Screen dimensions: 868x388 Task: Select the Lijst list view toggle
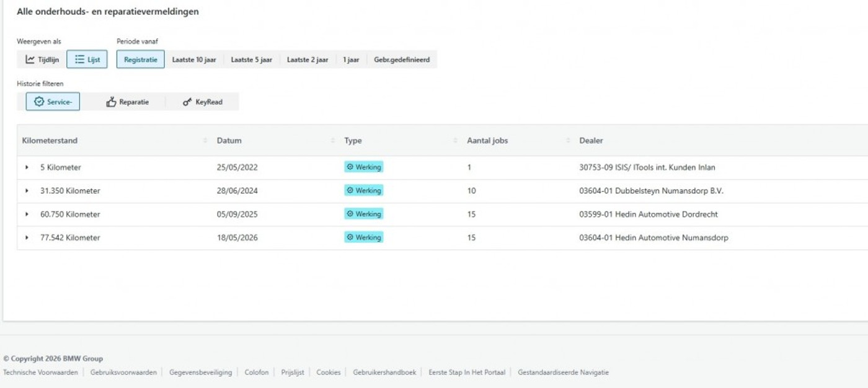[87, 60]
